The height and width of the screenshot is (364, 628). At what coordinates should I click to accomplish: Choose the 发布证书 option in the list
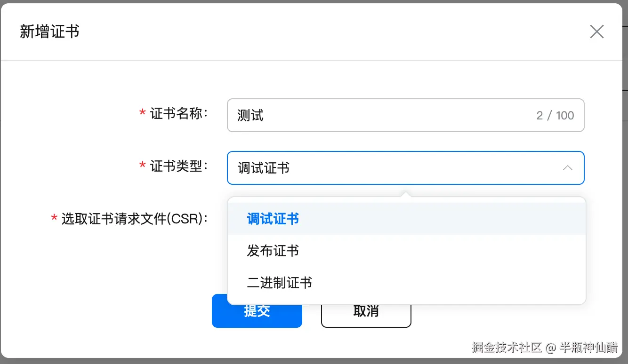pyautogui.click(x=273, y=251)
